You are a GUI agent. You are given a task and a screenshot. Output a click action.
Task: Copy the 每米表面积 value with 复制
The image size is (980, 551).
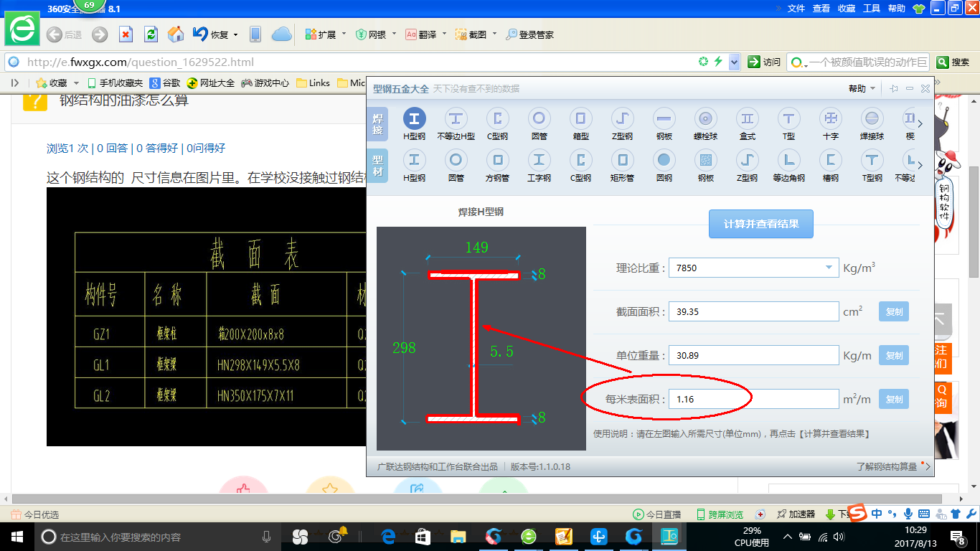point(894,400)
